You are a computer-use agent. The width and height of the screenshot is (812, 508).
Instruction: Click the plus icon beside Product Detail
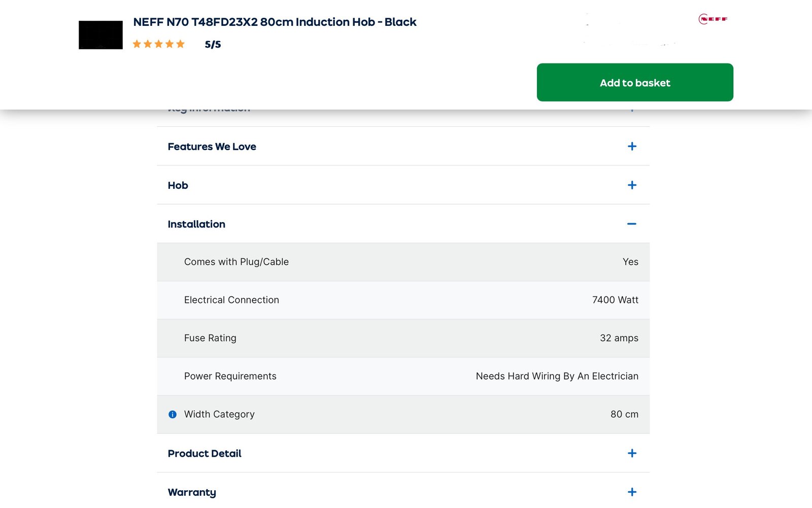[x=632, y=453]
